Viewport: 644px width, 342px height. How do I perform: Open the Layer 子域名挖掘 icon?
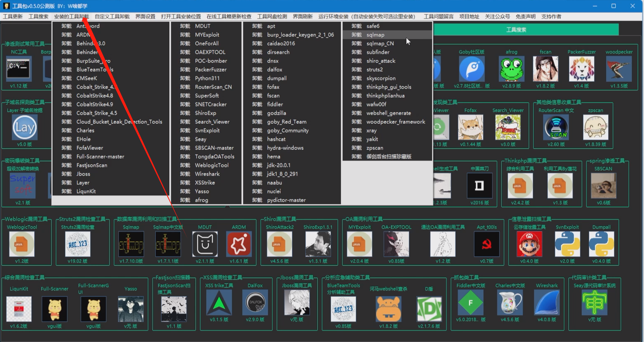[x=24, y=127]
